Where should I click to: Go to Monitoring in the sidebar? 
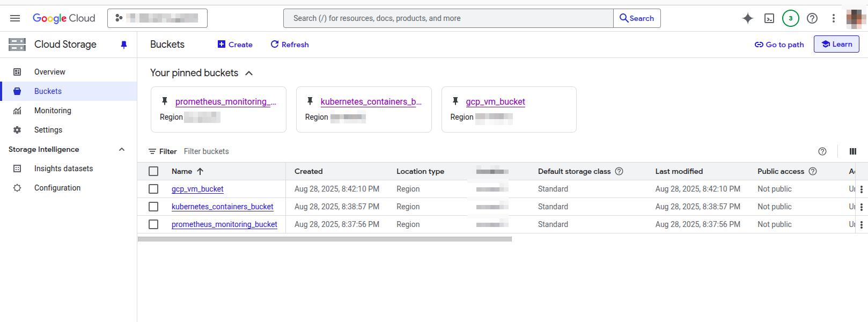[x=53, y=111]
